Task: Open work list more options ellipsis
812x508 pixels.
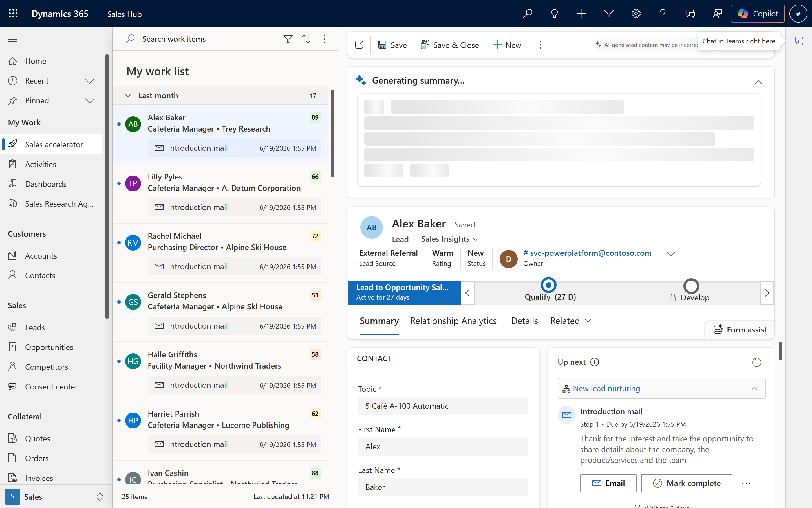Action: [x=324, y=39]
